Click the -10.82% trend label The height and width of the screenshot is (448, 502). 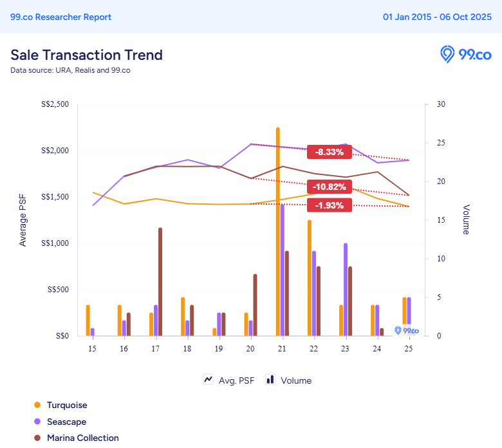pyautogui.click(x=330, y=187)
